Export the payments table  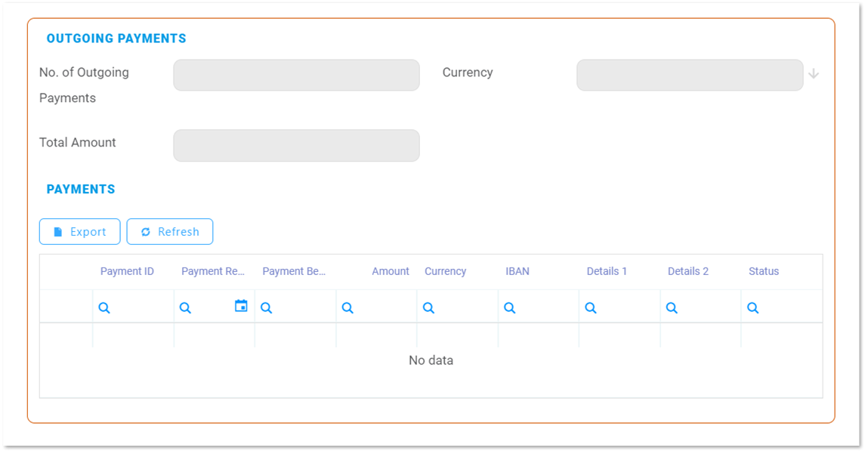79,232
